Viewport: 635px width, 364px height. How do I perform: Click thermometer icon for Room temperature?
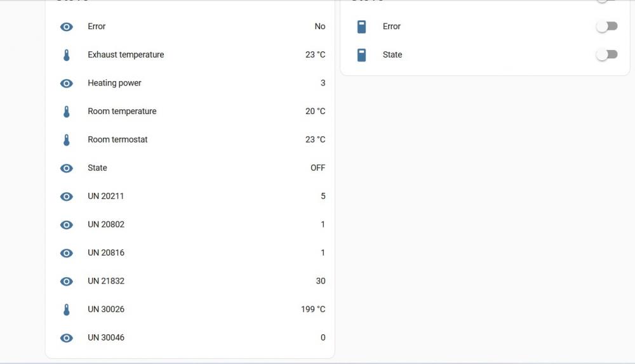pos(67,112)
